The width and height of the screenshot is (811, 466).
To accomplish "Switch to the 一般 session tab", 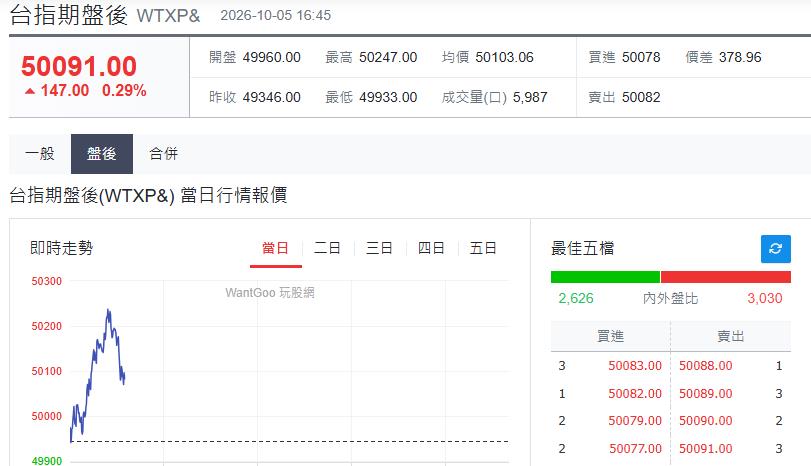I will pyautogui.click(x=40, y=154).
